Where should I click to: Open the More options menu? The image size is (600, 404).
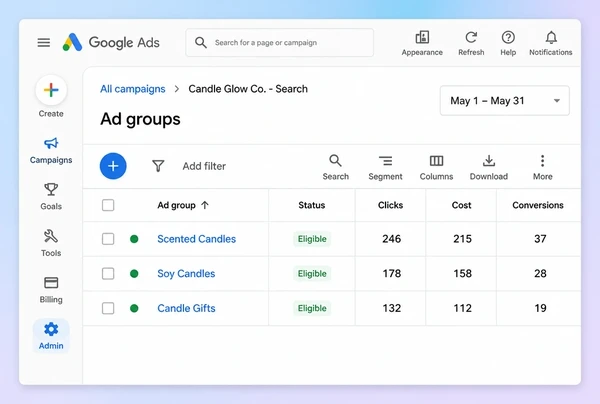pos(543,167)
